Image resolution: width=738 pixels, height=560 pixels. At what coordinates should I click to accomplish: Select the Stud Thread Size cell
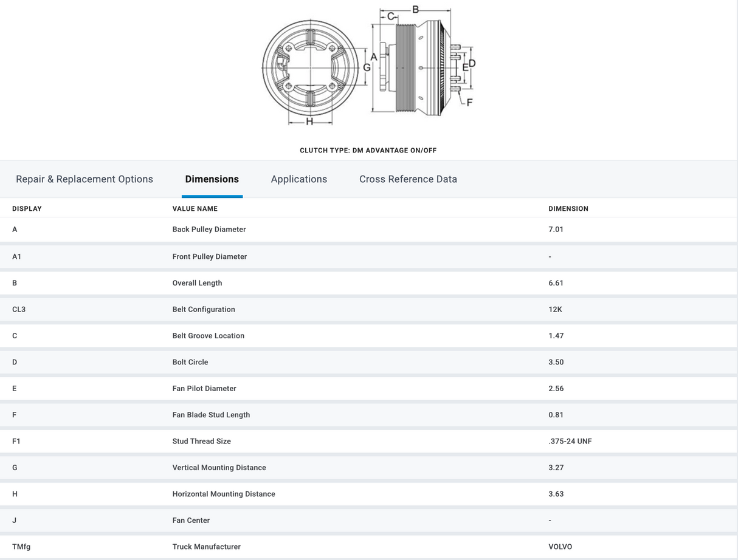coord(202,442)
